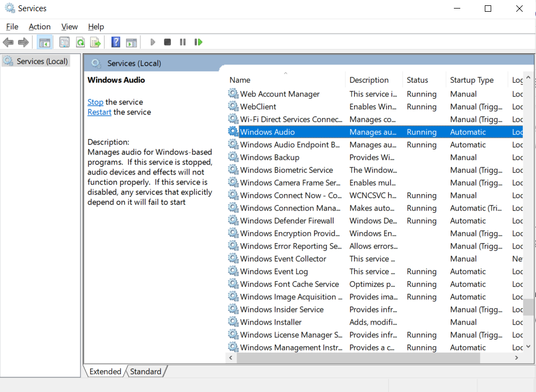
Task: Click the Windows Event Collector gear icon
Action: coord(233,258)
